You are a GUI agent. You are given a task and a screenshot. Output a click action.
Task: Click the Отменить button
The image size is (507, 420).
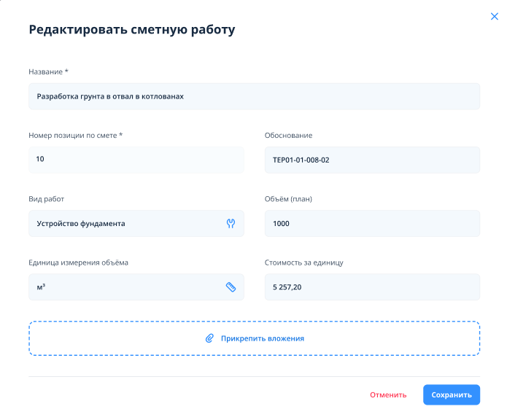point(388,394)
